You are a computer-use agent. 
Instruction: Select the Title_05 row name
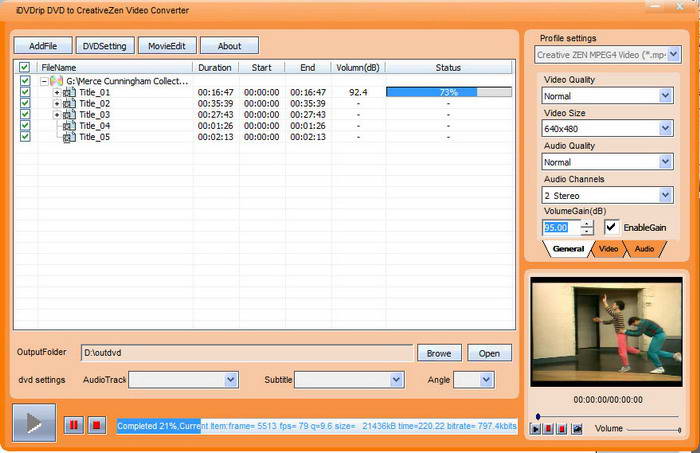click(94, 137)
